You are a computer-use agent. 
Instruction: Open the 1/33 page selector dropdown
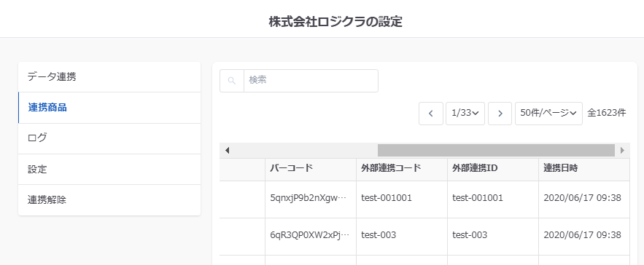[465, 114]
